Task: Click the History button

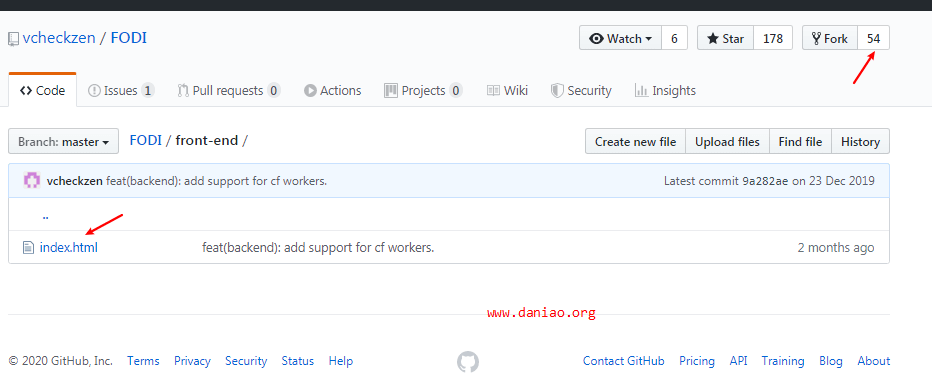Action: pos(860,141)
